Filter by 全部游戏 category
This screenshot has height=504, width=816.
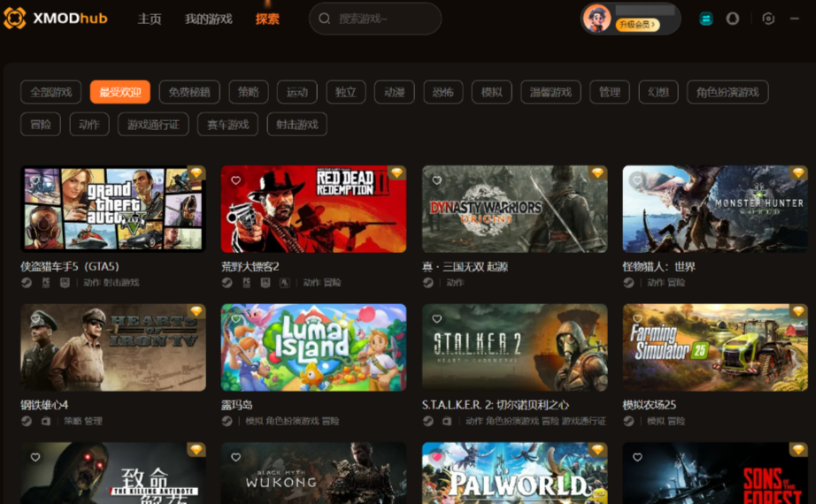coord(51,92)
